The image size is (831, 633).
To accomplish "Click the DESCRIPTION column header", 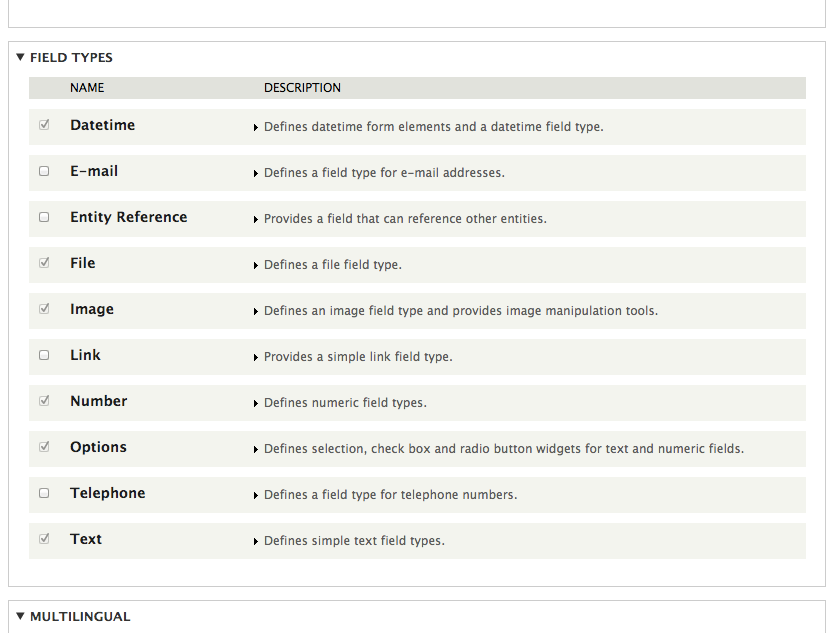I will point(302,88).
